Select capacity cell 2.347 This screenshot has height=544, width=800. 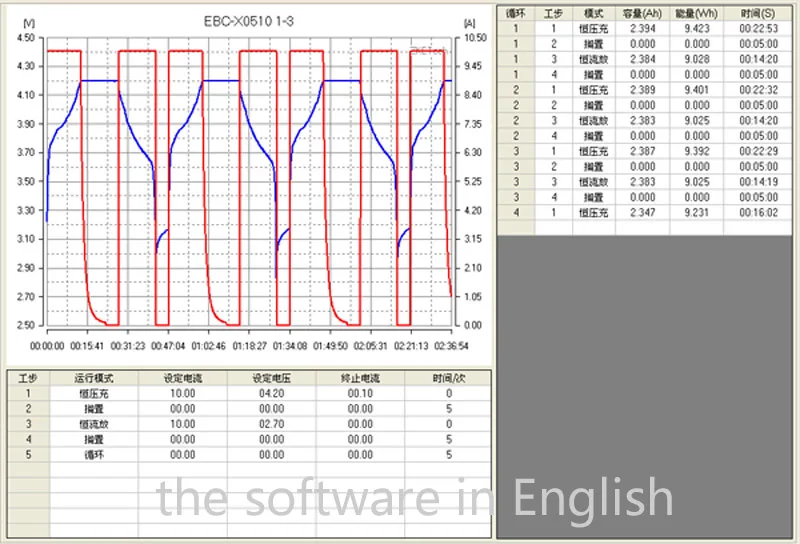point(642,212)
